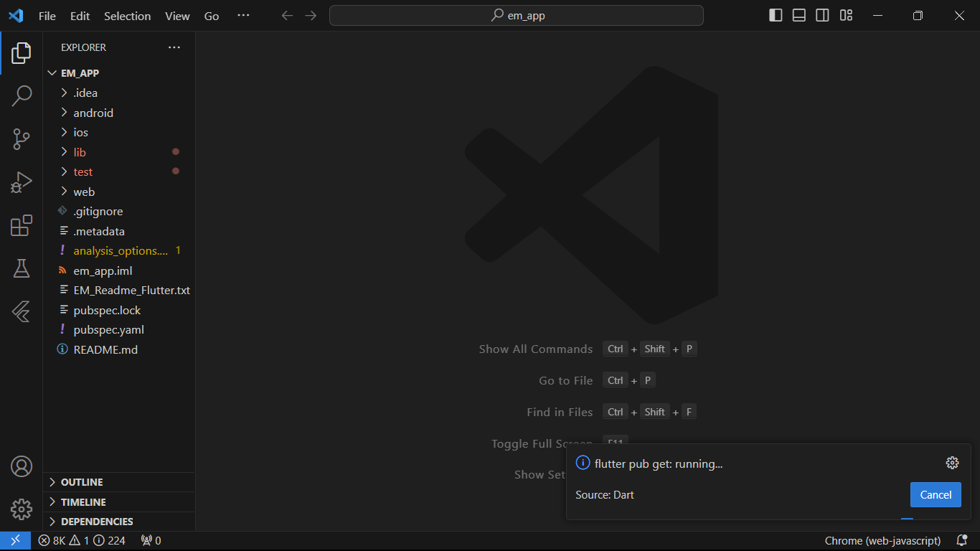Click the em_app command center search
980x551 pixels.
517,16
